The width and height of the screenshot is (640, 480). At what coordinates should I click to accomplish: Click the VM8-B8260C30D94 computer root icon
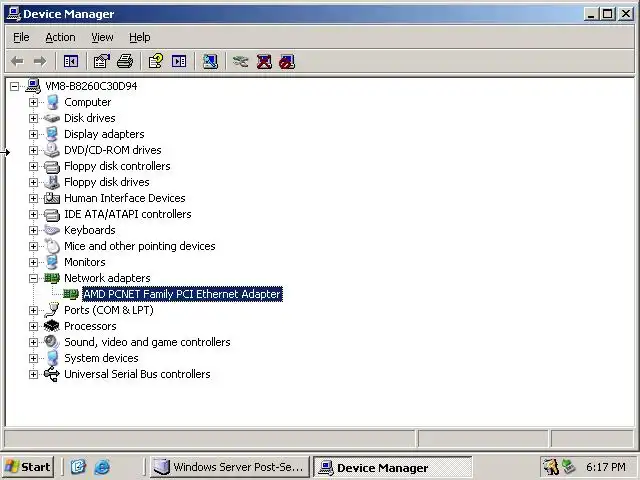coord(33,86)
